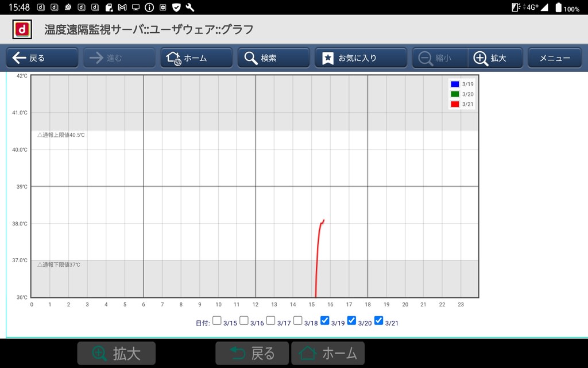588x368 pixels.
Task: Check the 3/18 date checkbox
Action: click(298, 320)
